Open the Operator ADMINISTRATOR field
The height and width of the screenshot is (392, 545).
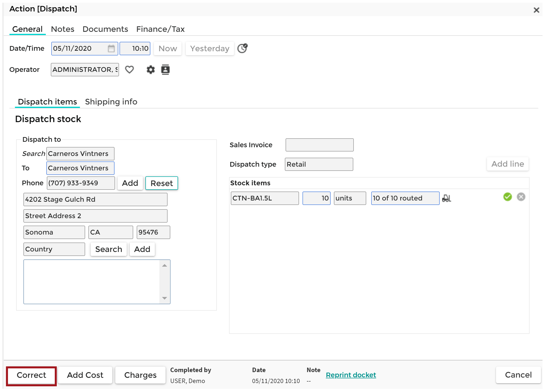pyautogui.click(x=85, y=70)
